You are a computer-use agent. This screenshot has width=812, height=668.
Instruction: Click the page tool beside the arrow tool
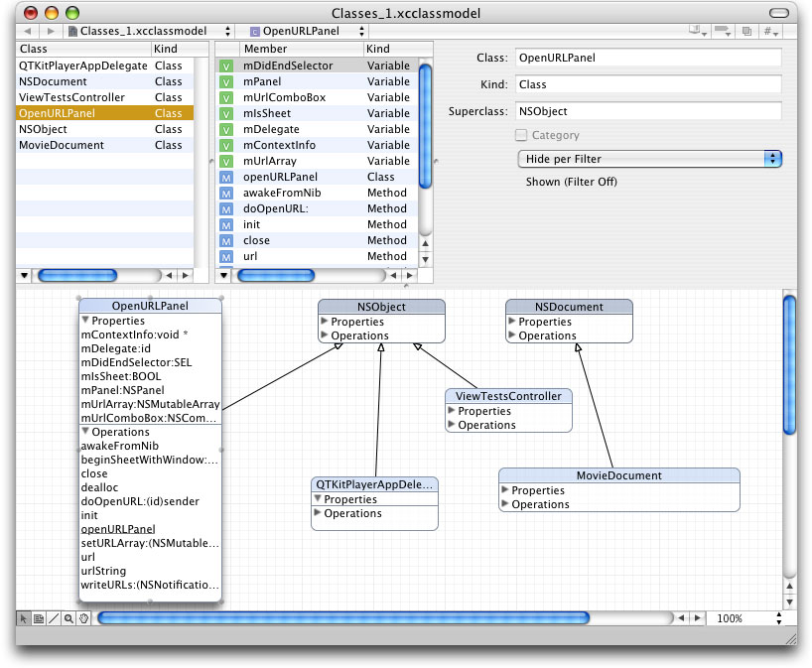coord(38,618)
